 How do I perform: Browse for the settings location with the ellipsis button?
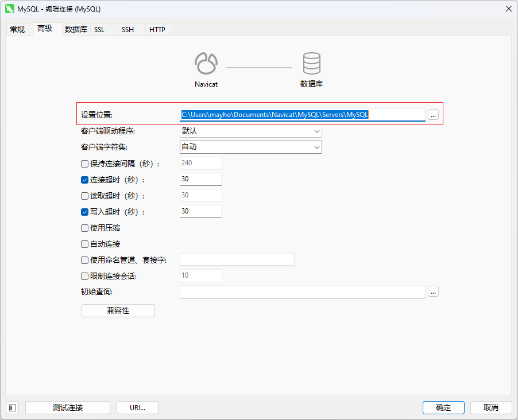433,115
